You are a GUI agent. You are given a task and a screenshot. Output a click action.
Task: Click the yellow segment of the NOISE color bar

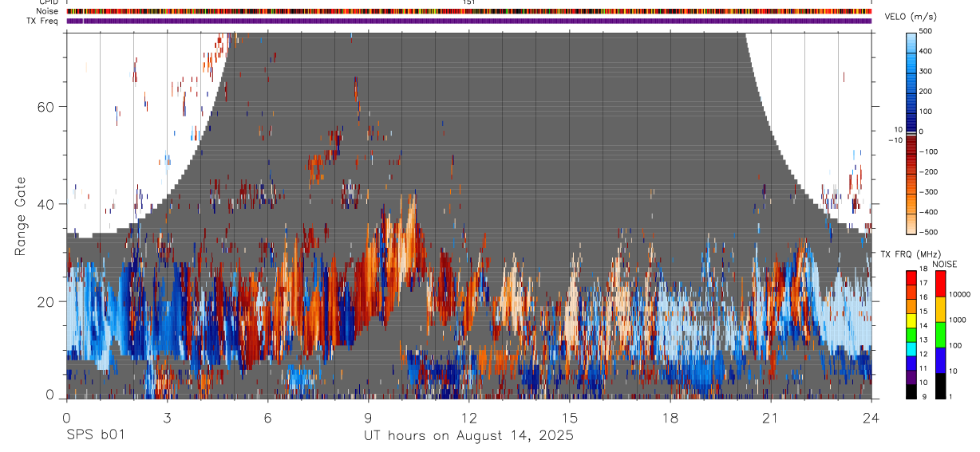pos(940,309)
